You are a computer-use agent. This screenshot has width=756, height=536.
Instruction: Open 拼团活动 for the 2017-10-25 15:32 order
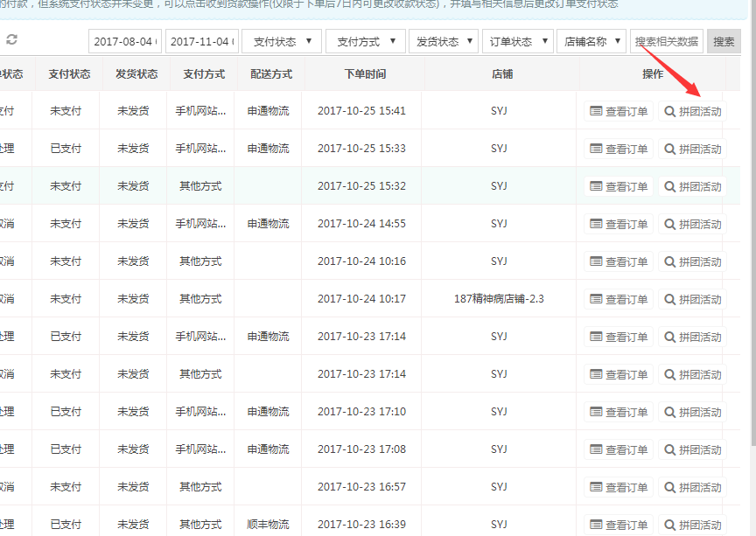tap(692, 186)
